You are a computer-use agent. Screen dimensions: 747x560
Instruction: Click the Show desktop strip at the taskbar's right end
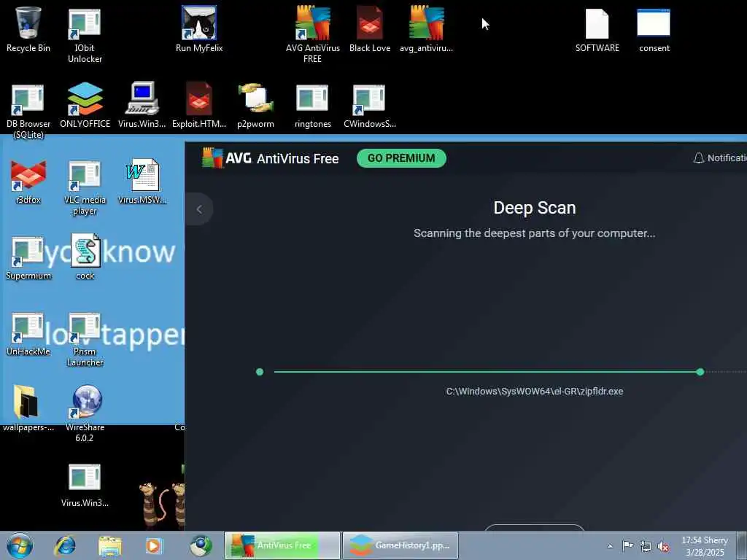pos(742,545)
